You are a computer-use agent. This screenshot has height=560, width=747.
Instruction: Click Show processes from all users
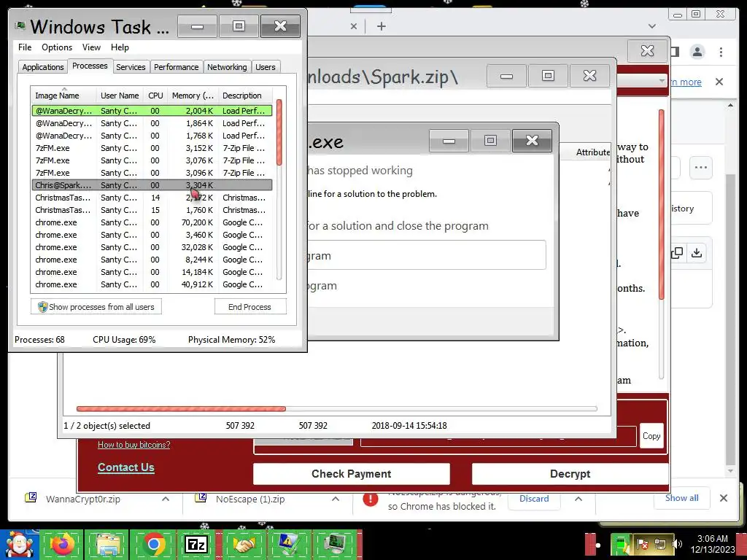pos(96,307)
